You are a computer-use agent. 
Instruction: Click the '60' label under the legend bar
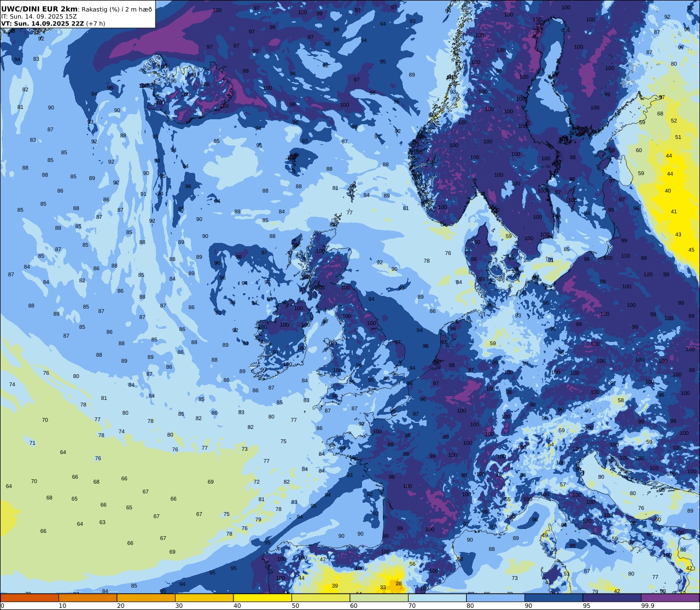pos(354,606)
